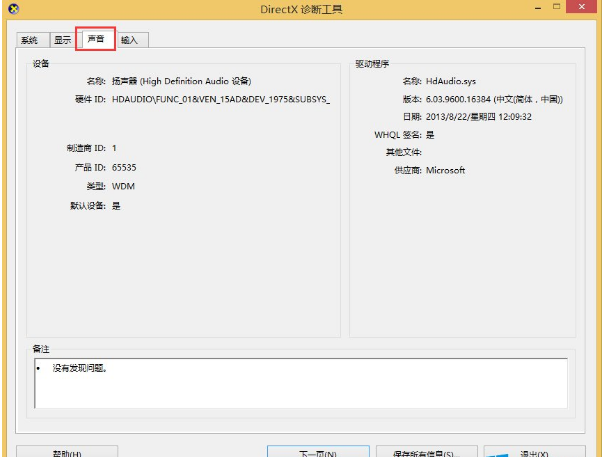This screenshot has height=457, width=602.
Task: Click the 设备 group heading
Action: [x=41, y=63]
